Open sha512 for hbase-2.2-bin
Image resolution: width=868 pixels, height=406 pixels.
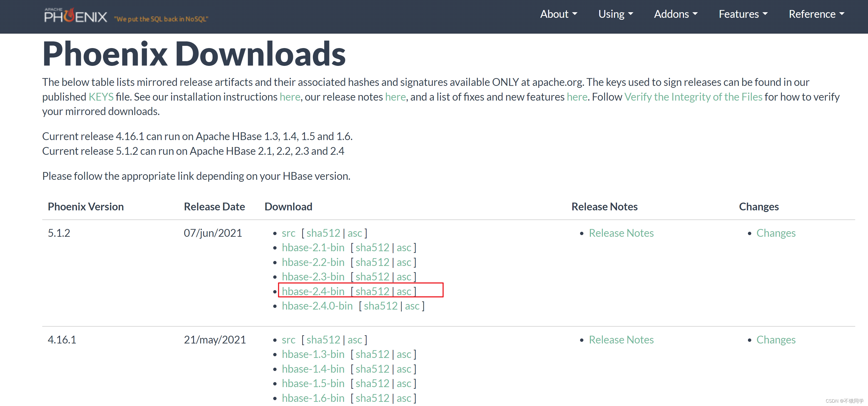(x=372, y=262)
